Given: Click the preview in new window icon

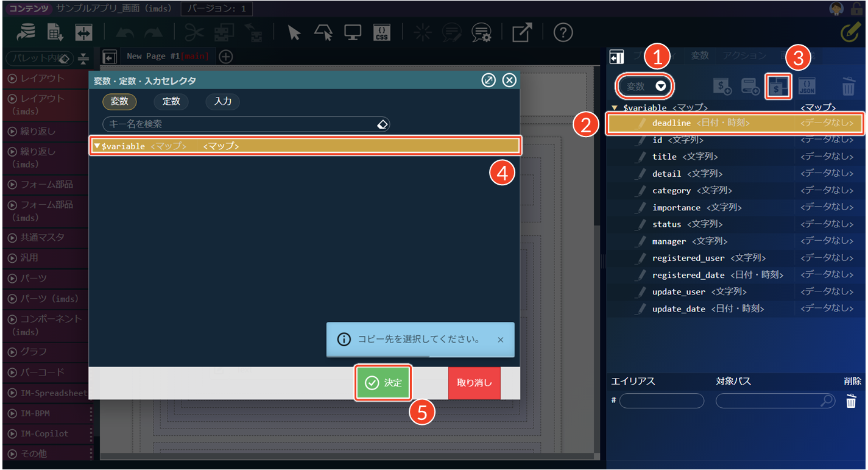Looking at the screenshot, I should click(x=521, y=33).
